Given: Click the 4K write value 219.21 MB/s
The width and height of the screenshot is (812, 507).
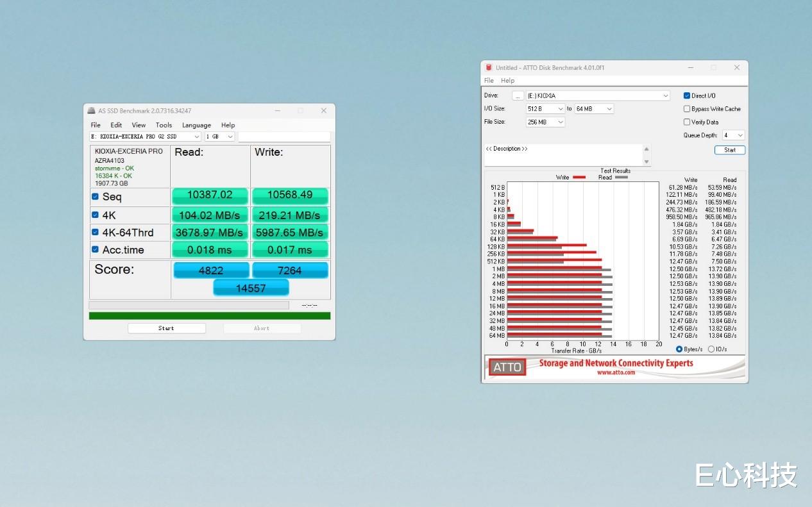Looking at the screenshot, I should 290,215.
